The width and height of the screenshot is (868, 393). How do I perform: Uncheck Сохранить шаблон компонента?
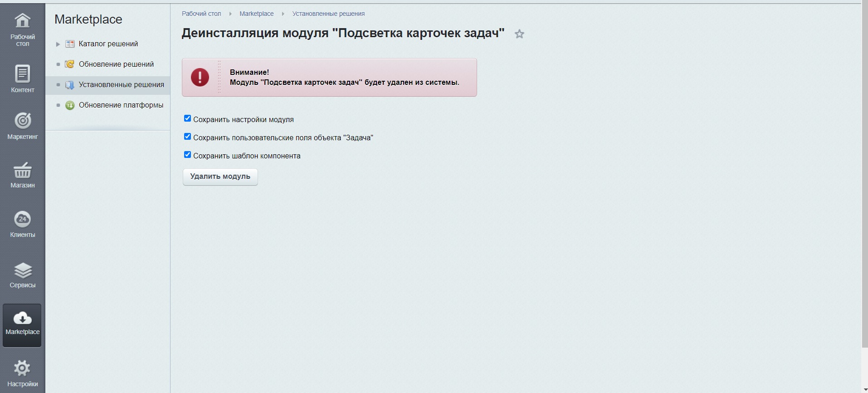click(187, 155)
